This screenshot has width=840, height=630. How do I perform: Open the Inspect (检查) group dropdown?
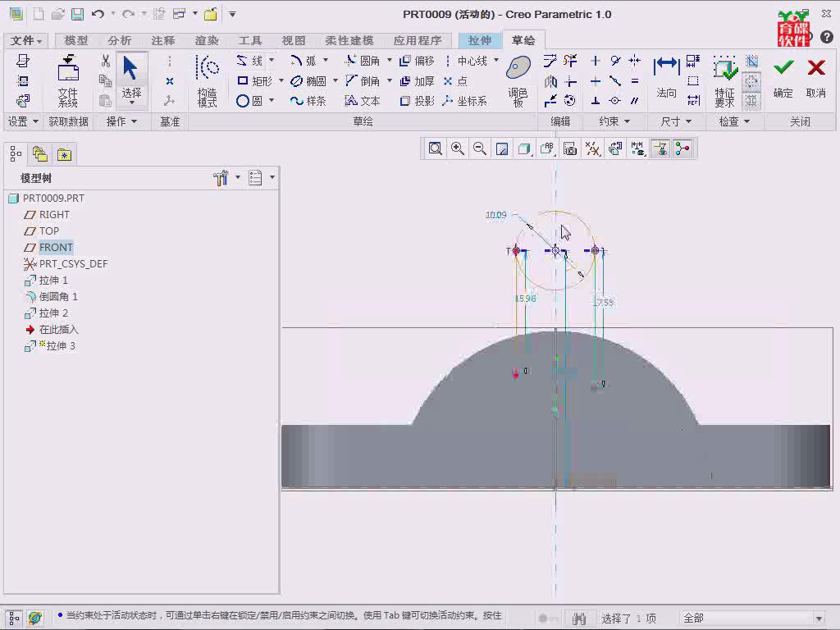[734, 121]
